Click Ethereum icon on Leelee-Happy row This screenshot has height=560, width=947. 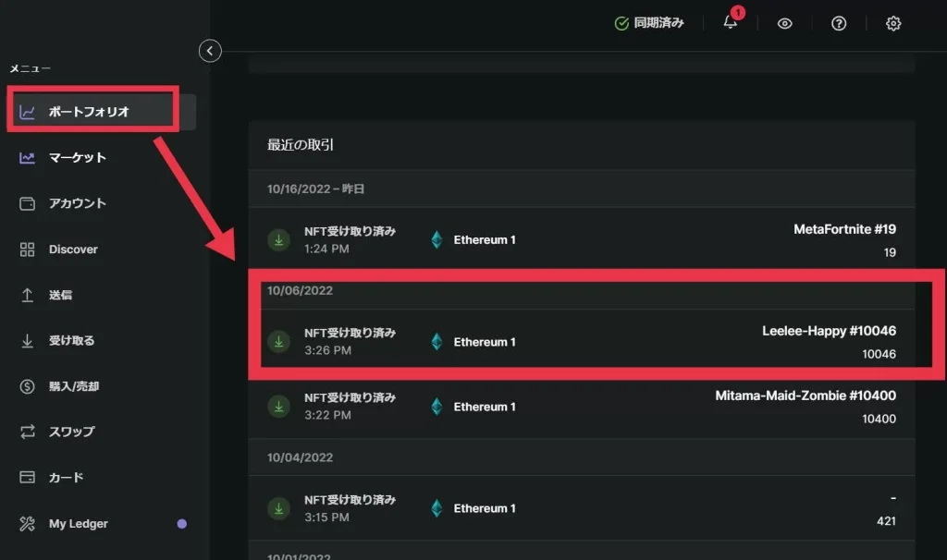[x=437, y=342]
